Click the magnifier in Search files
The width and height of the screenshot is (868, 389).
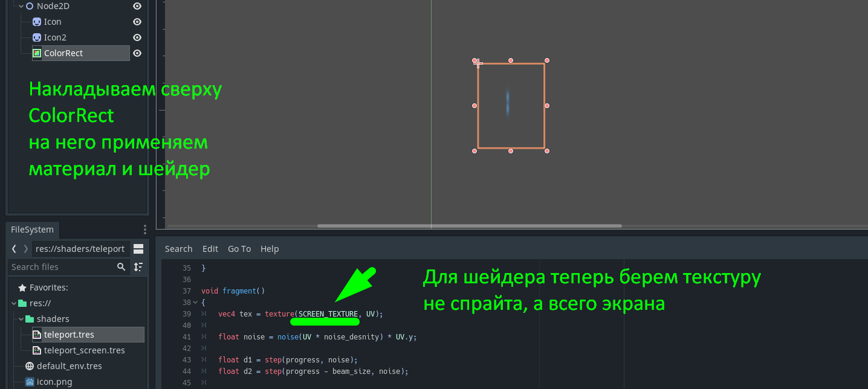pyautogui.click(x=121, y=267)
